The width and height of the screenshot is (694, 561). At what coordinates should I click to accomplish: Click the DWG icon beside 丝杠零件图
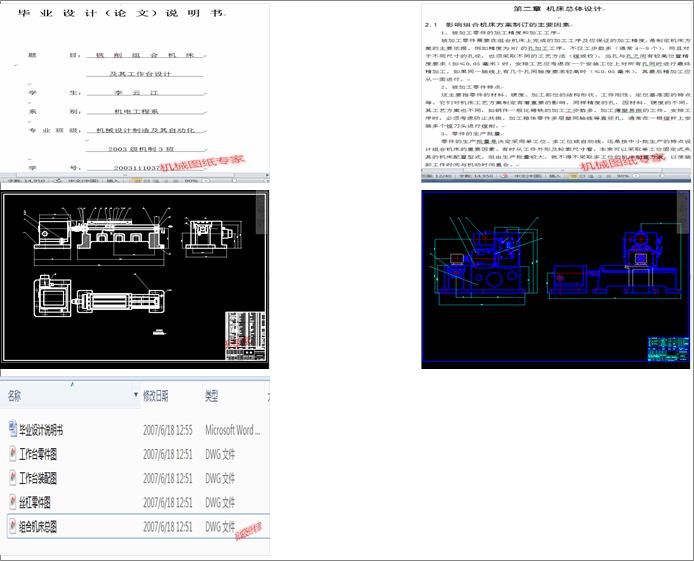coord(13,502)
